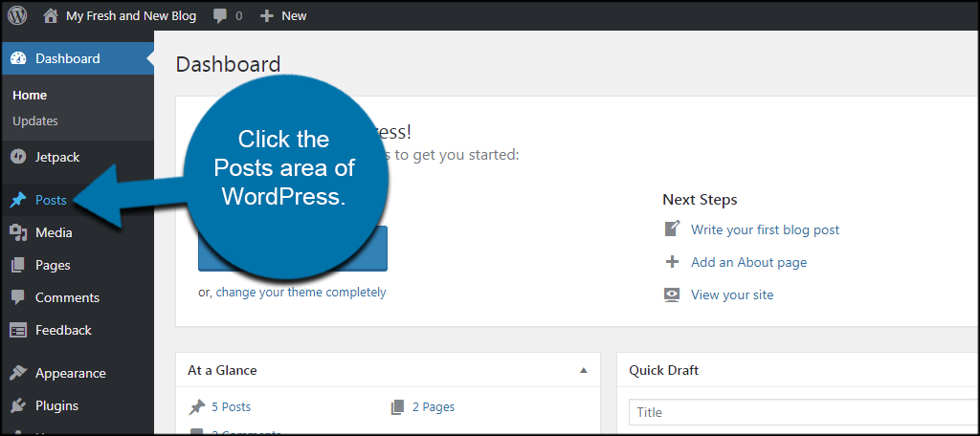Click the Feedback form icon in sidebar

19,330
